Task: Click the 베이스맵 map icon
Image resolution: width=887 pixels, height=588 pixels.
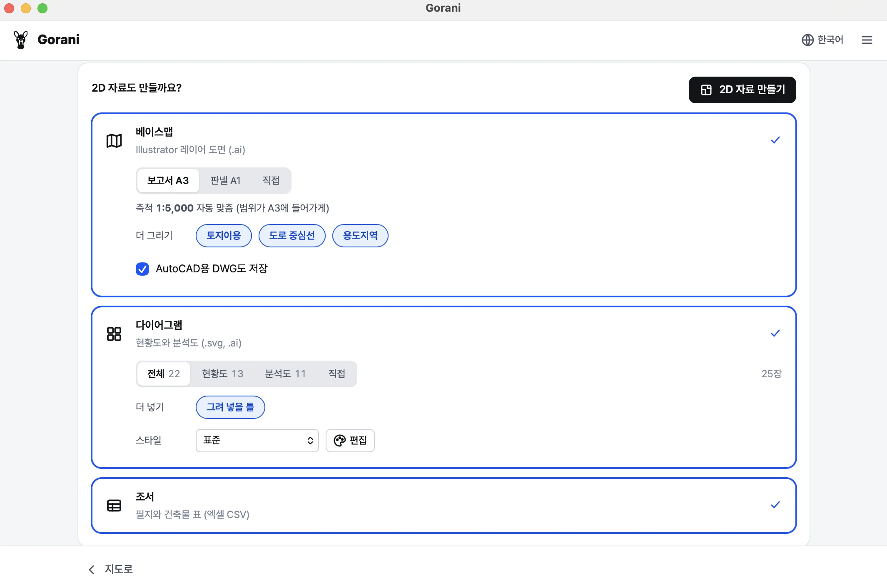Action: pyautogui.click(x=114, y=141)
